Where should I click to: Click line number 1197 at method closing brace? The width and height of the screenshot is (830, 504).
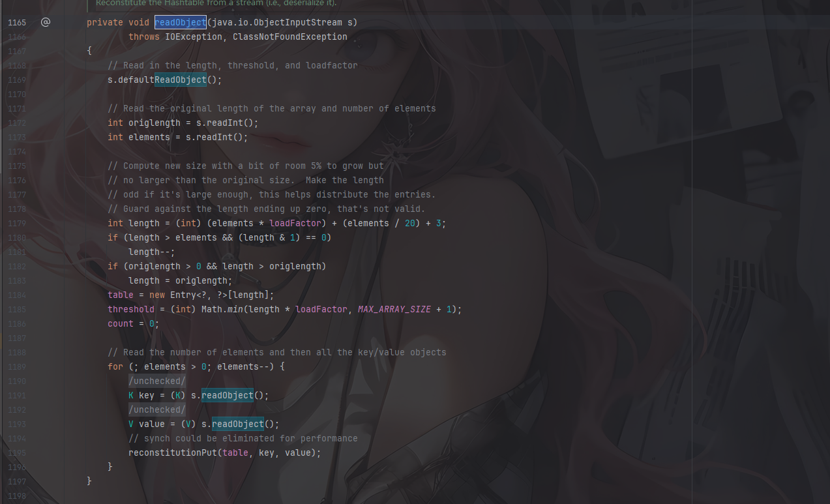17,481
